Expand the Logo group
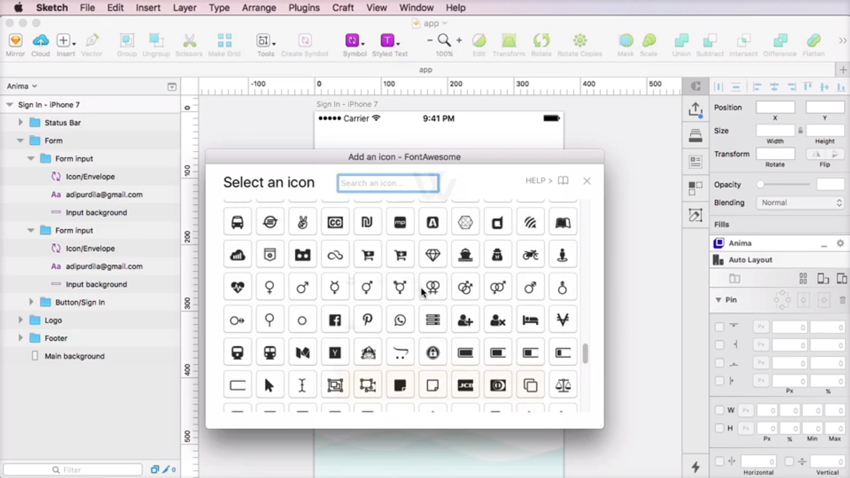 (x=21, y=320)
